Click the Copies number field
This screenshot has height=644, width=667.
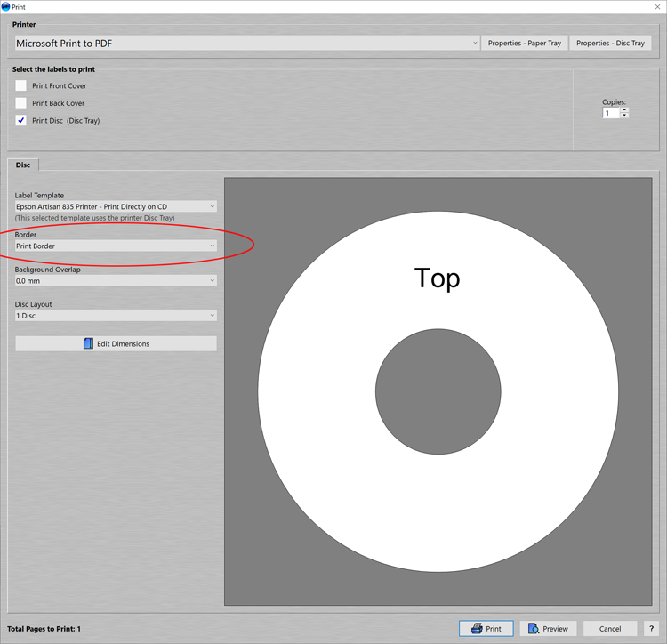(611, 113)
